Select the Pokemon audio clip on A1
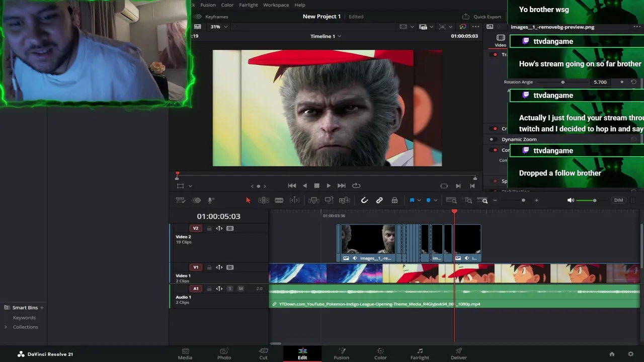The height and width of the screenshot is (362, 644). (x=454, y=296)
